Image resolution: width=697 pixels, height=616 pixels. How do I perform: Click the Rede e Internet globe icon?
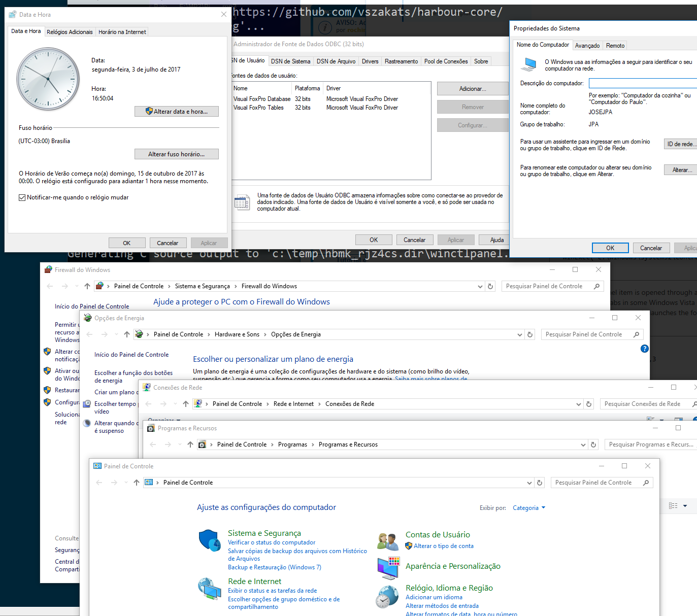(209, 589)
